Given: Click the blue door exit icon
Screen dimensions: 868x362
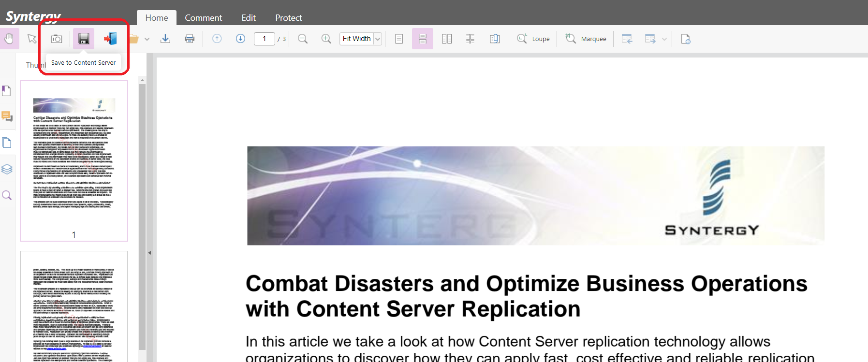Looking at the screenshot, I should tap(110, 39).
